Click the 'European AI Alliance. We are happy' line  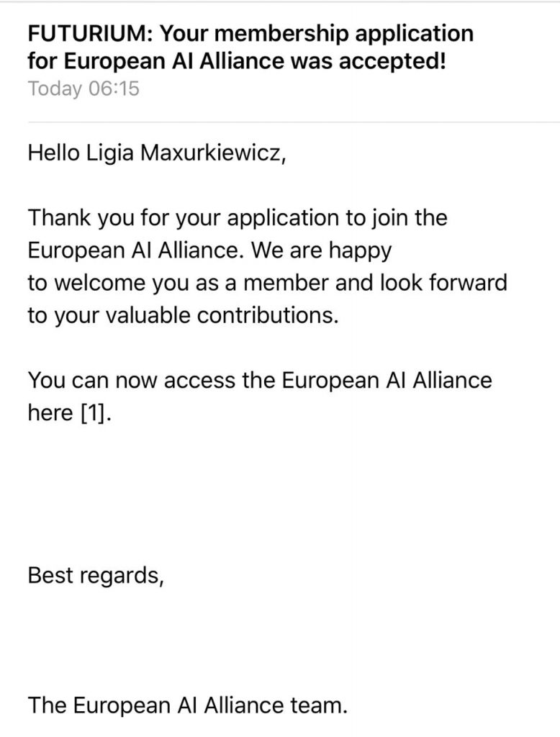(x=209, y=251)
